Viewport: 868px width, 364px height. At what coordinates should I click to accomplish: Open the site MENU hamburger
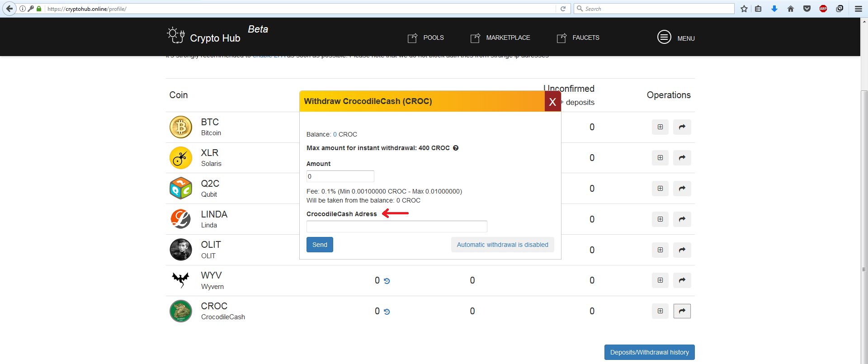676,38
